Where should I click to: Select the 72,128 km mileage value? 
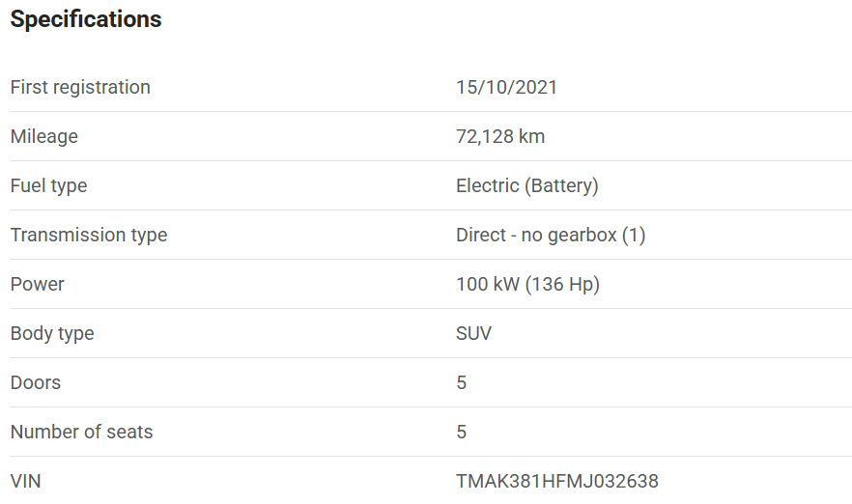500,136
